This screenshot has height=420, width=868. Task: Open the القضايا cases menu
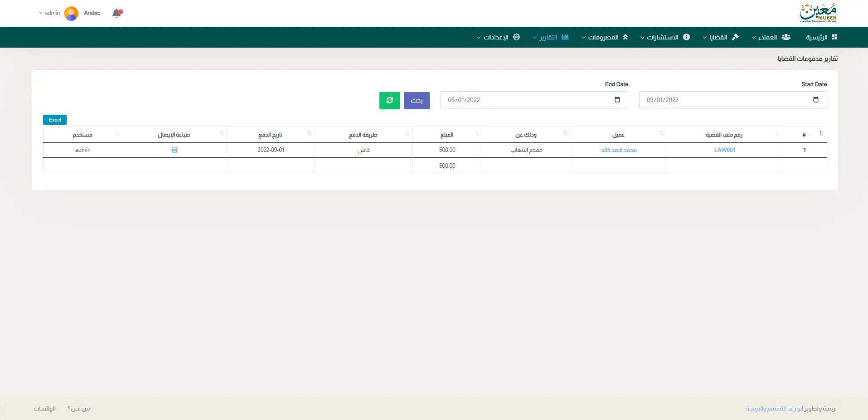tap(720, 37)
